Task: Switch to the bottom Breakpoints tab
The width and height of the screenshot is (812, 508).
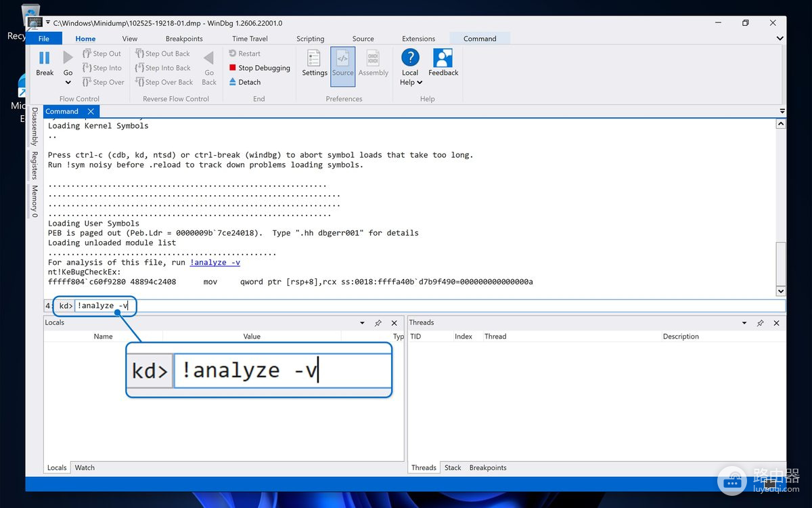Action: coord(488,467)
